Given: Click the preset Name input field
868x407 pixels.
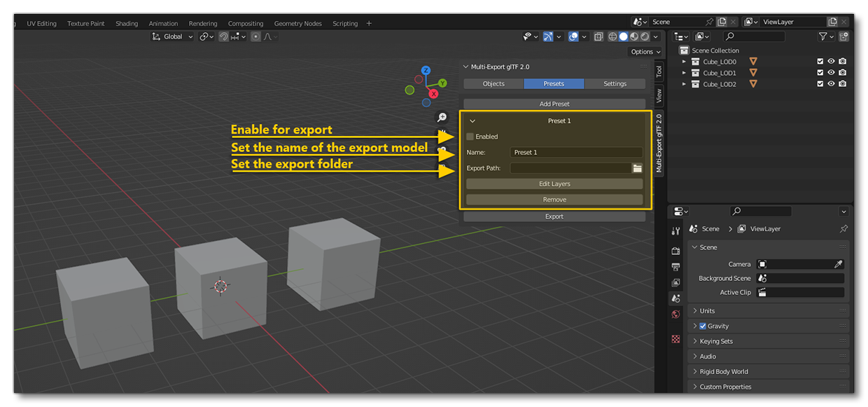Looking at the screenshot, I should point(575,152).
